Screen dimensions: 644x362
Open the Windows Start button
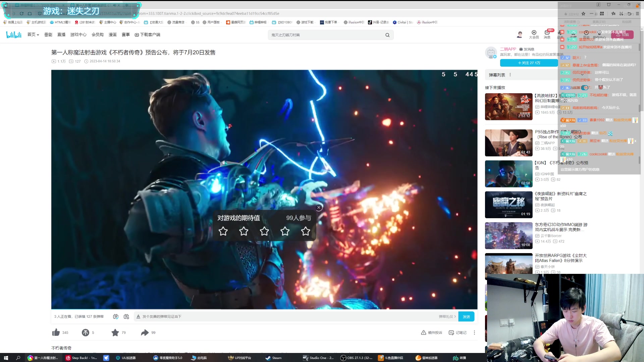pos(6,358)
